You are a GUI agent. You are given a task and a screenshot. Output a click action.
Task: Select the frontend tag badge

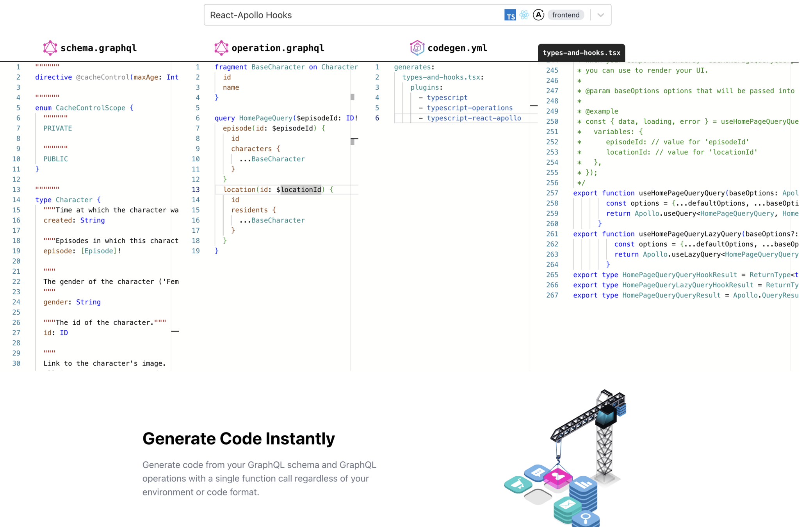pyautogui.click(x=566, y=15)
